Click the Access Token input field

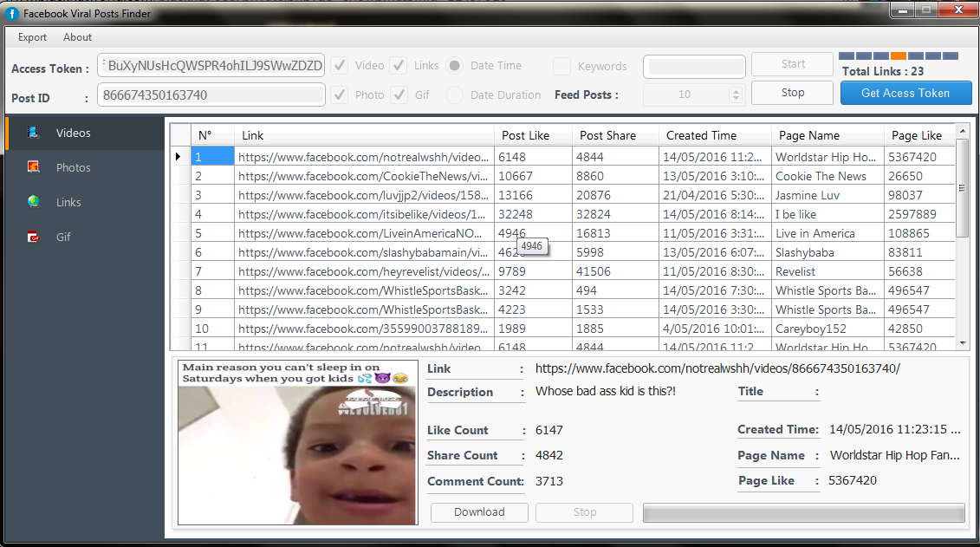[x=211, y=66]
